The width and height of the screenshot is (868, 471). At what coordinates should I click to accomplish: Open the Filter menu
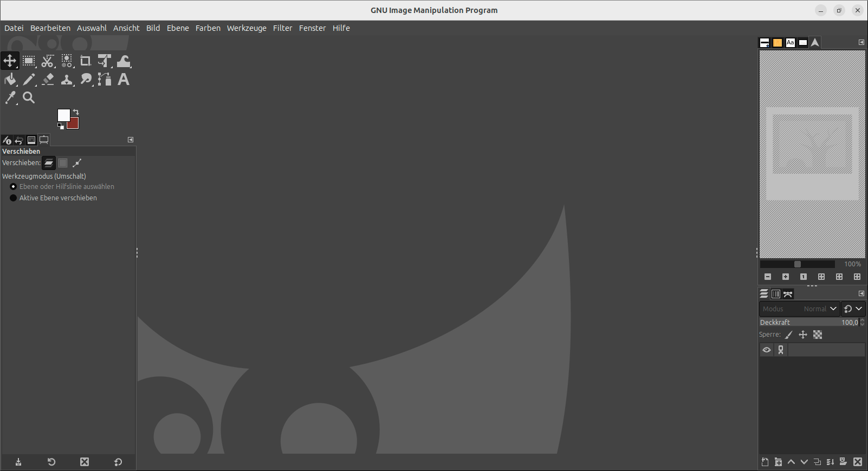283,28
